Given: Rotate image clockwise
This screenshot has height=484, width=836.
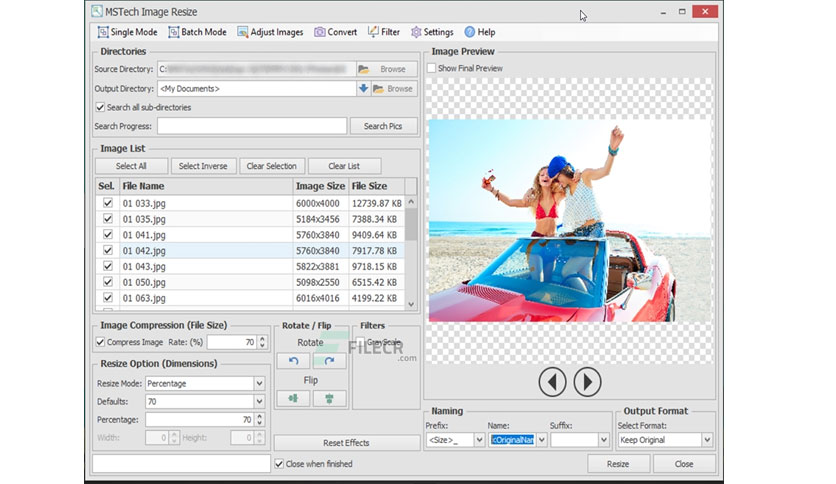Looking at the screenshot, I should (329, 361).
